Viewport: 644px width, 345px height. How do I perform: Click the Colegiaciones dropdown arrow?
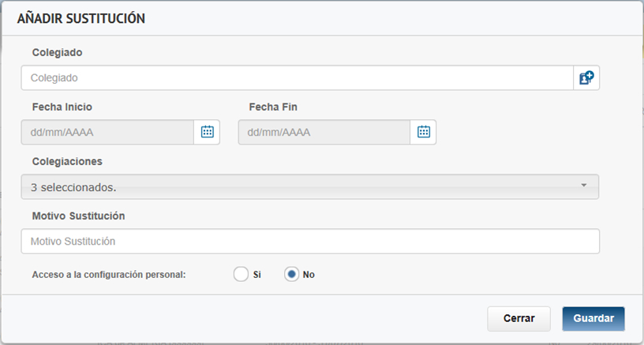[584, 186]
